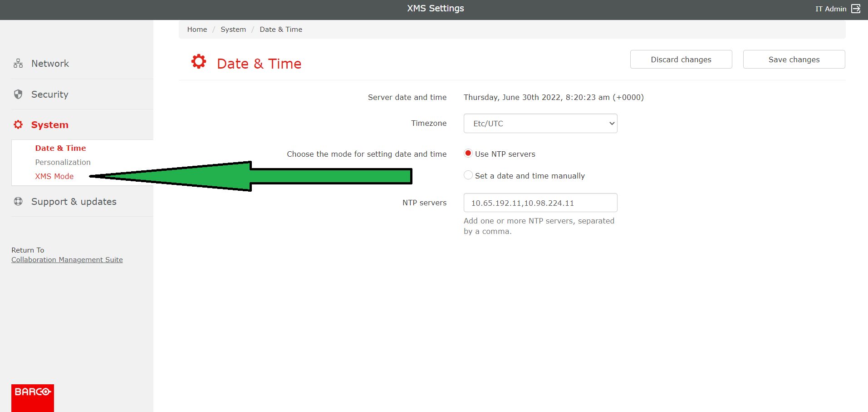The height and width of the screenshot is (412, 868).
Task: Click the server date and time value
Action: pos(554,97)
